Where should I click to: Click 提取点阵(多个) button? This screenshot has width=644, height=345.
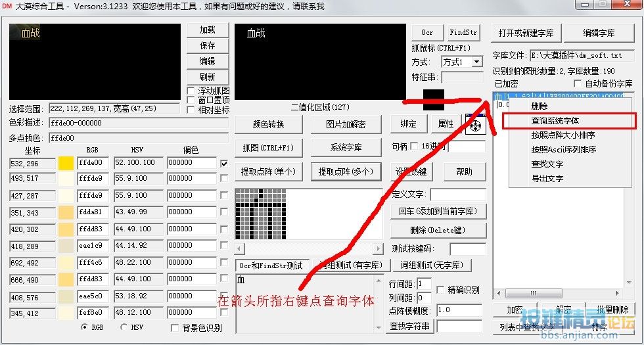tap(346, 172)
